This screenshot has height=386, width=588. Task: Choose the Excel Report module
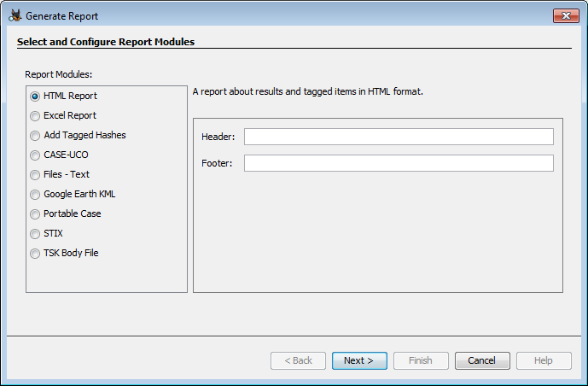(35, 115)
